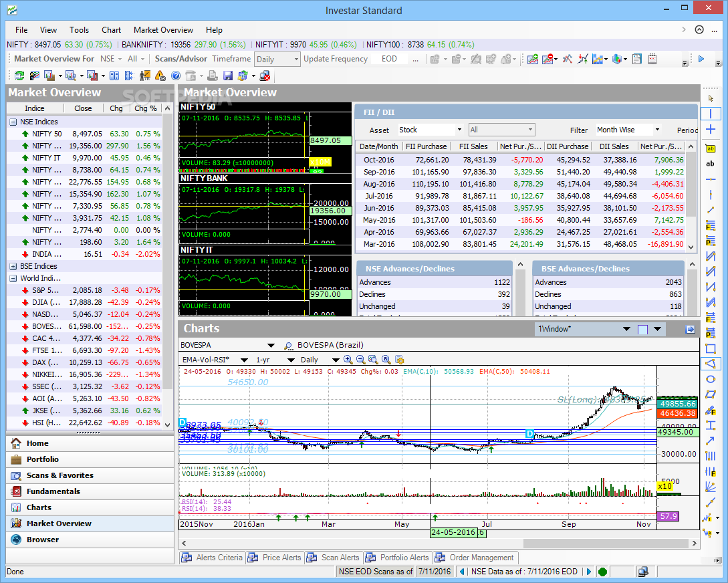Select the ellipse drawing tool
This screenshot has width=728, height=583.
pyautogui.click(x=711, y=379)
